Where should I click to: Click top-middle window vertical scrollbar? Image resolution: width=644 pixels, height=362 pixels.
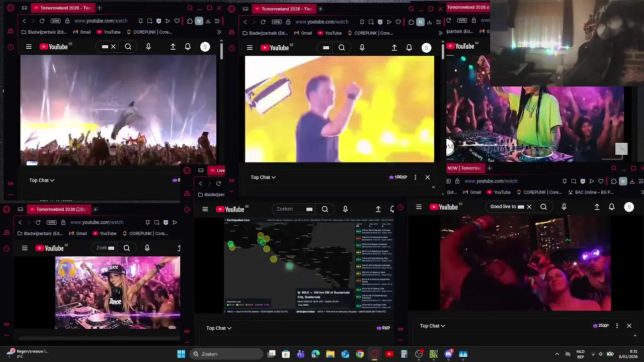(442, 51)
